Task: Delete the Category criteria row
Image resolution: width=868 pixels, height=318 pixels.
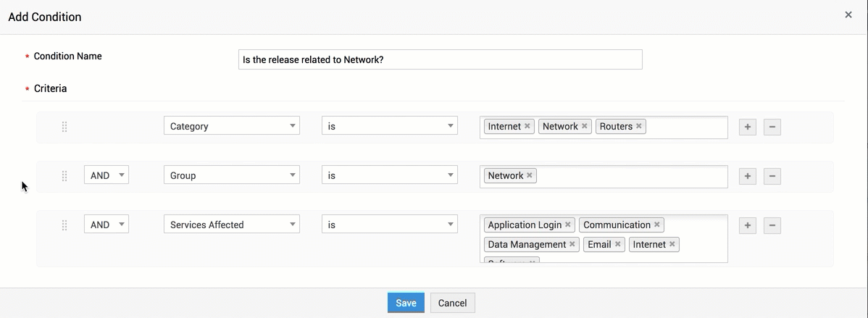Action: [x=772, y=127]
